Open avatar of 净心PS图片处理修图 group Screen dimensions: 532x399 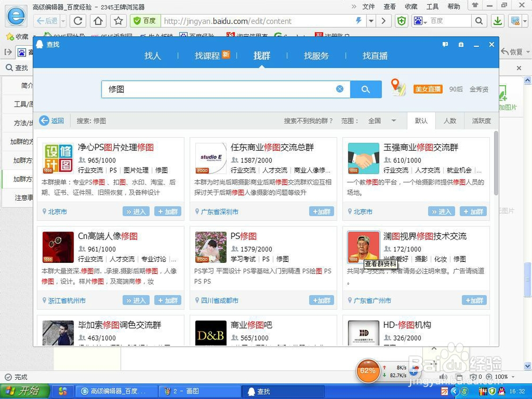[x=58, y=158]
